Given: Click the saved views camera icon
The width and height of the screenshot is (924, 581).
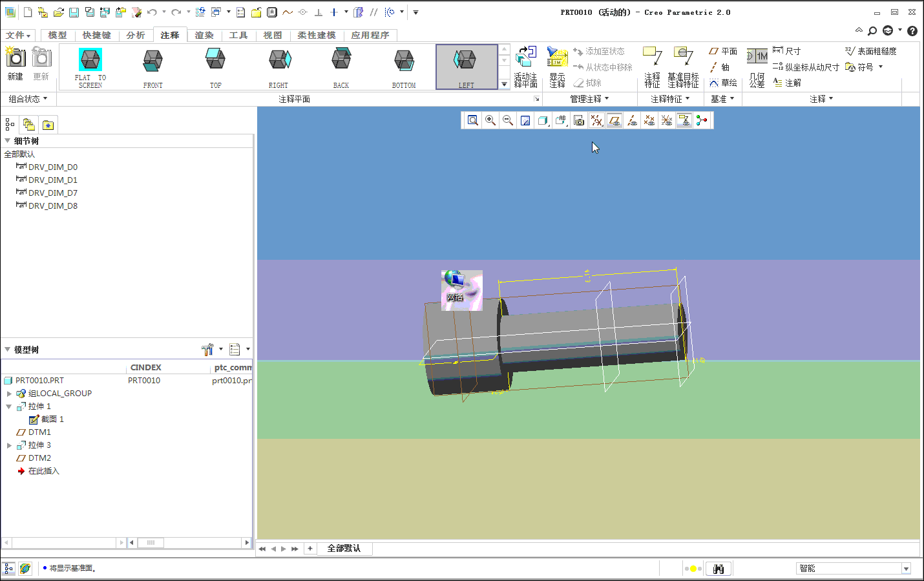Looking at the screenshot, I should tap(579, 120).
